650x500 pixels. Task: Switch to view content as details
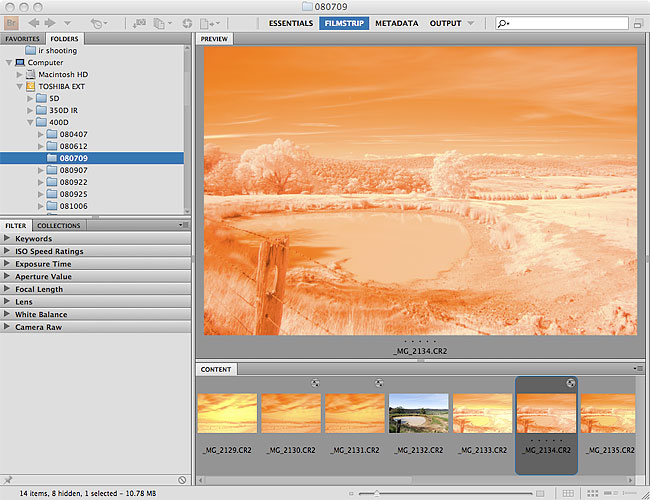point(612,493)
